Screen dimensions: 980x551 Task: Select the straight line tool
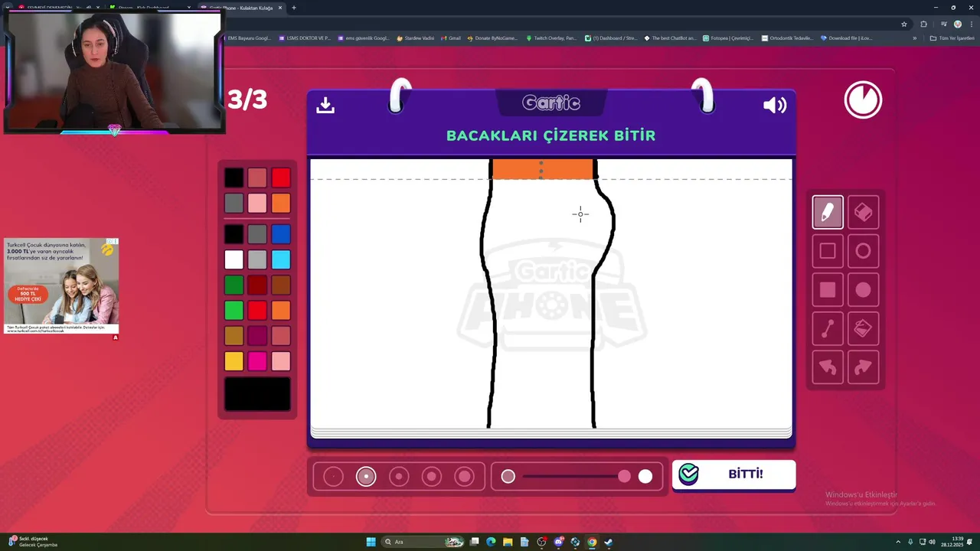(x=828, y=328)
